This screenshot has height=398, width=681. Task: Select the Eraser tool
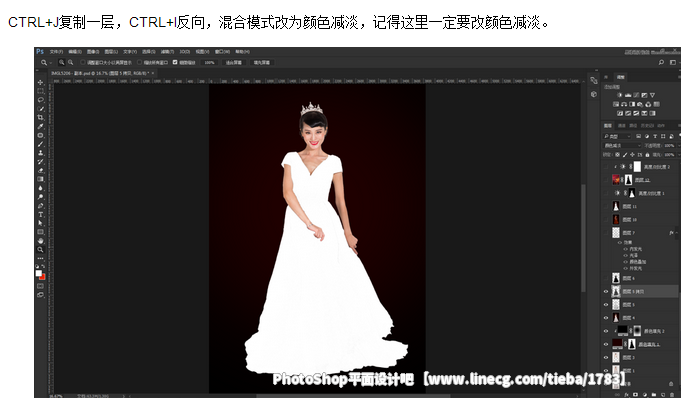click(x=40, y=170)
